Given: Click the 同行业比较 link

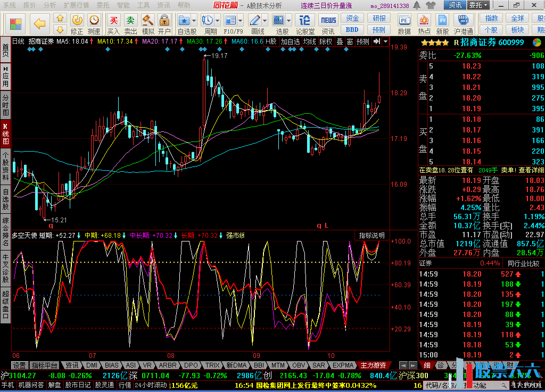Looking at the screenshot, I should click(x=523, y=263).
